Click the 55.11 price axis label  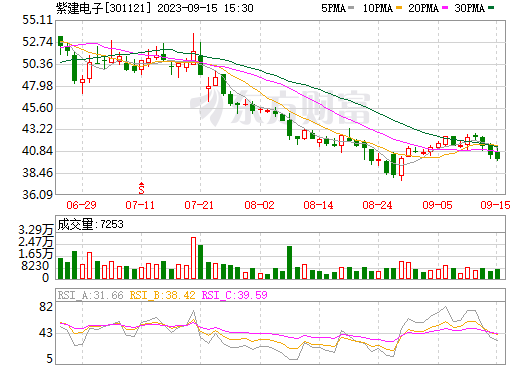tap(38, 20)
